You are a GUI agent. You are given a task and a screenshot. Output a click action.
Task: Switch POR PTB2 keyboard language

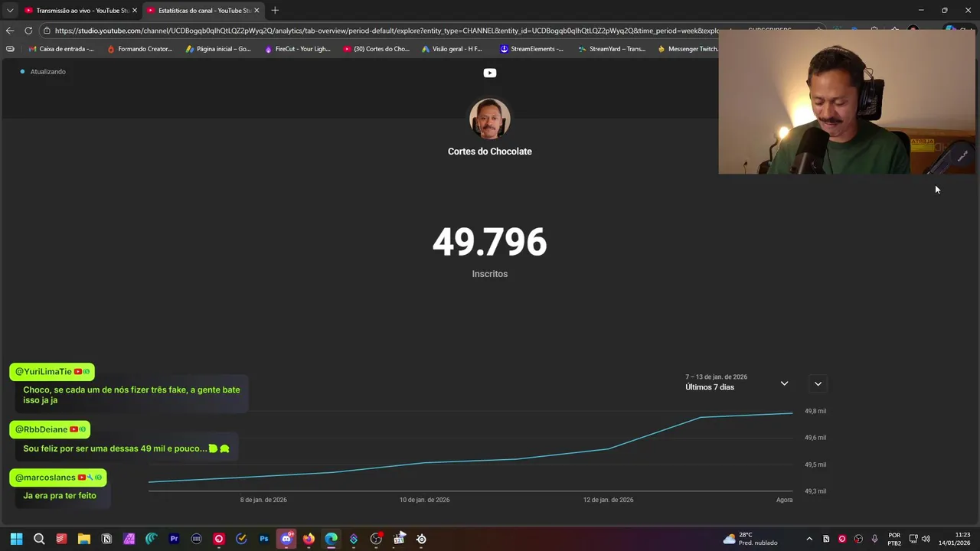(894, 539)
